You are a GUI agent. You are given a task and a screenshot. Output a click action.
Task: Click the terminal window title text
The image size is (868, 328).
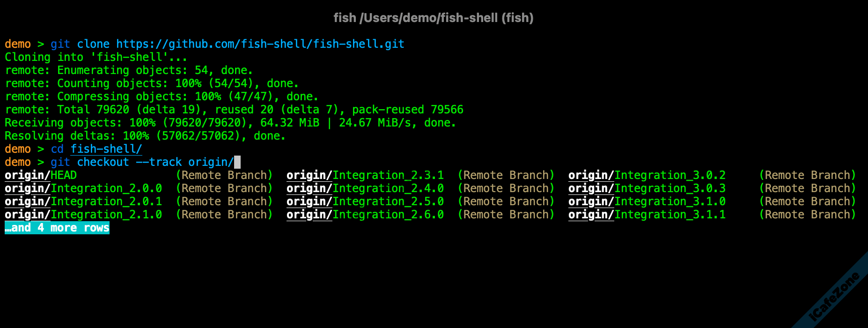(x=434, y=18)
